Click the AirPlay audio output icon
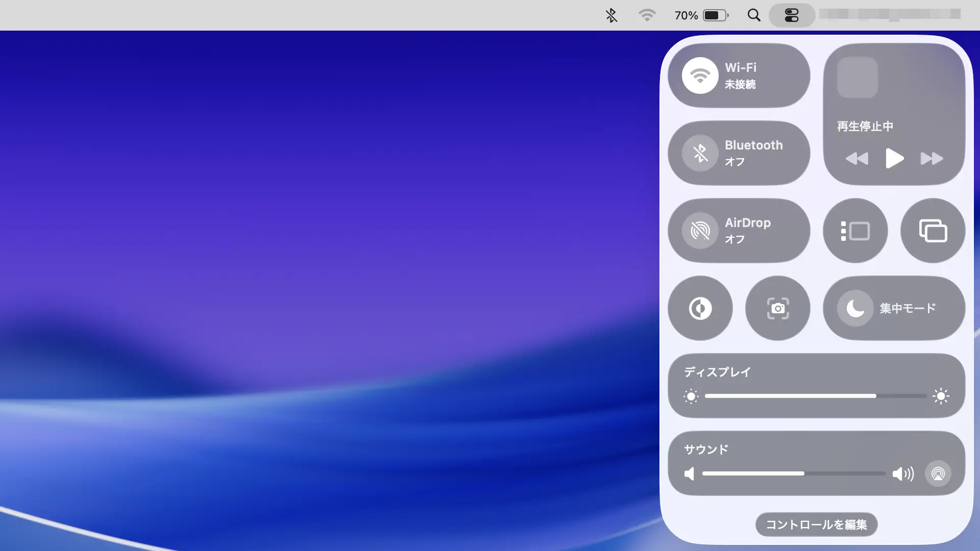The width and height of the screenshot is (980, 551). [938, 473]
